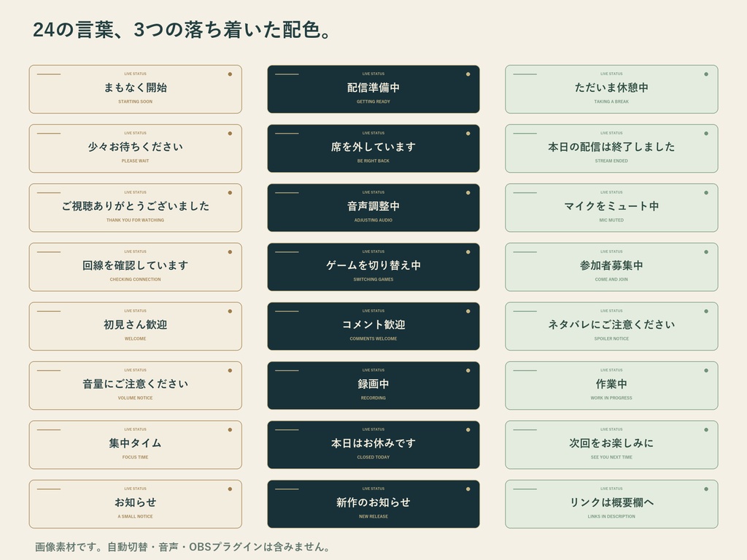This screenshot has width=747, height=560.
Task: Open the ご視聴ありがとうございました card
Action: point(135,208)
